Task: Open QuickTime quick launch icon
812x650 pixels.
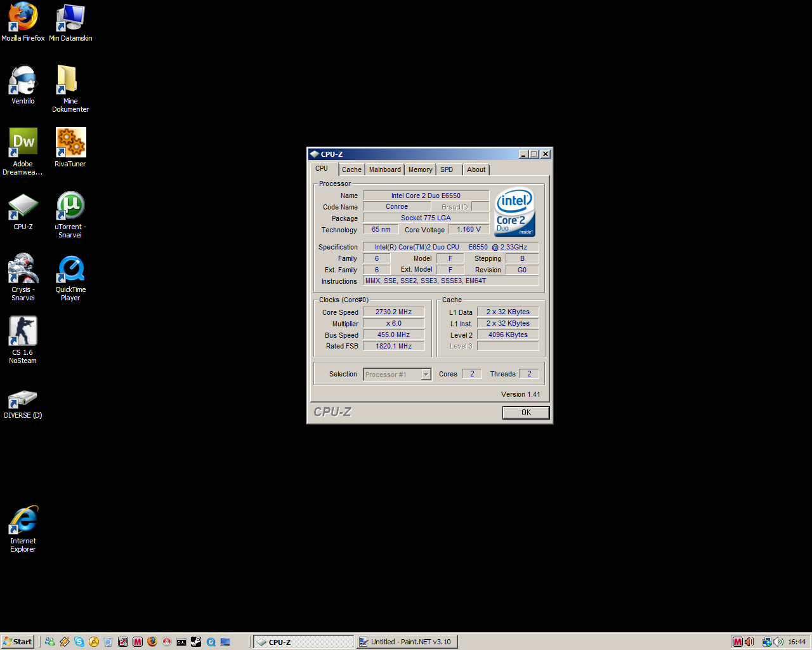Action: 211,642
